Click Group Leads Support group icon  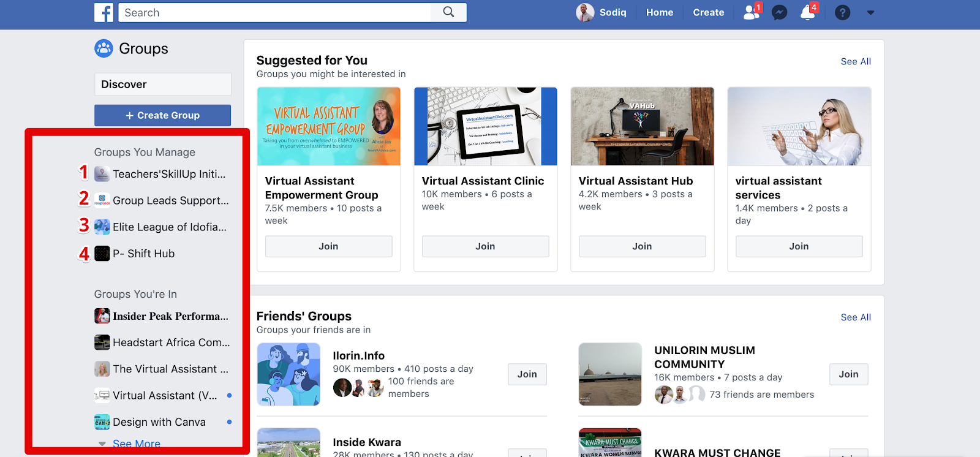click(102, 200)
